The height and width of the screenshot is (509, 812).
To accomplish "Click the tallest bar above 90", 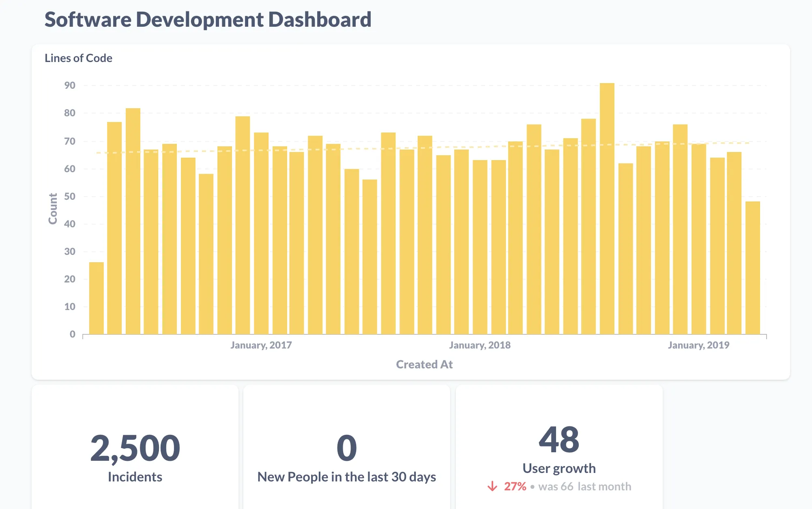I will tap(607, 208).
